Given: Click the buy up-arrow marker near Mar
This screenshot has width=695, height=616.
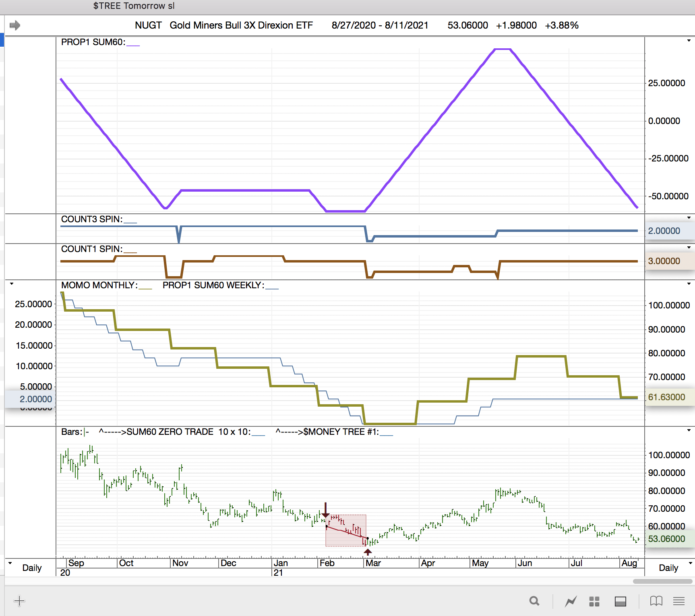Looking at the screenshot, I should (x=368, y=552).
